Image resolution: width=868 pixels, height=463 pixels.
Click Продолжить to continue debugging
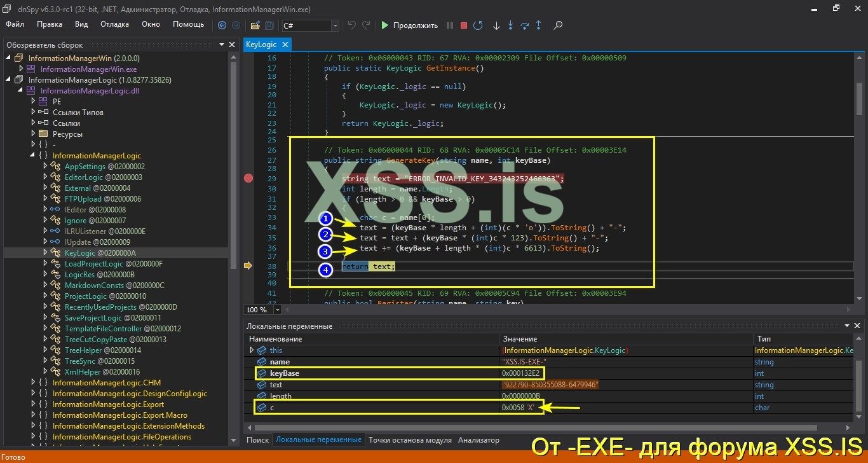click(410, 25)
